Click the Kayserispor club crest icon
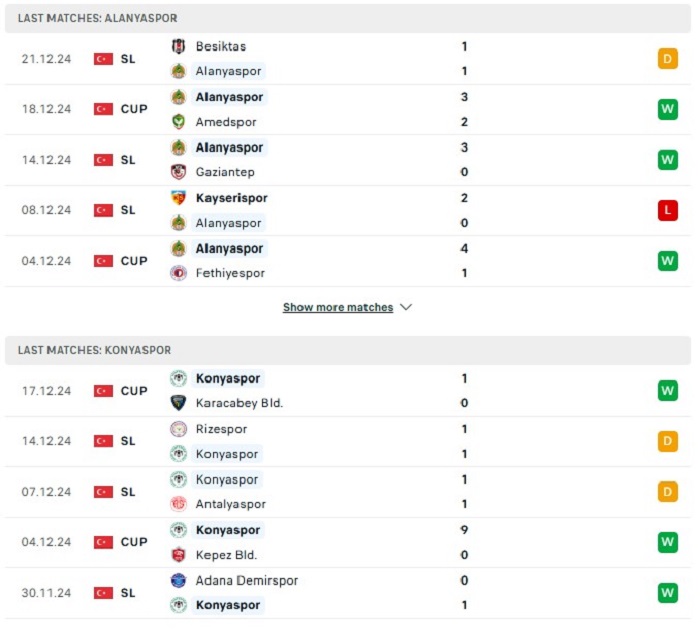This screenshot has height=631, width=700. coord(179,198)
